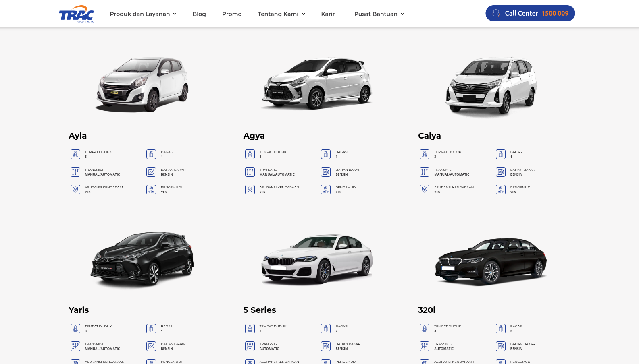Image resolution: width=639 pixels, height=364 pixels.
Task: Open the Produk dan Layanan dropdown menu
Action: [143, 14]
